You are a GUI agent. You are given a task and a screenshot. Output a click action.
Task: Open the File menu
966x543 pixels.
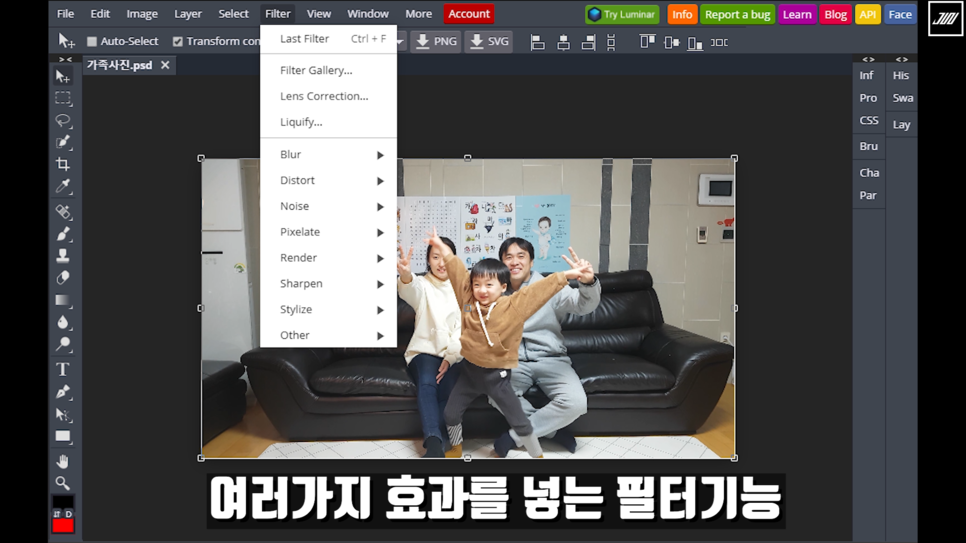[65, 14]
